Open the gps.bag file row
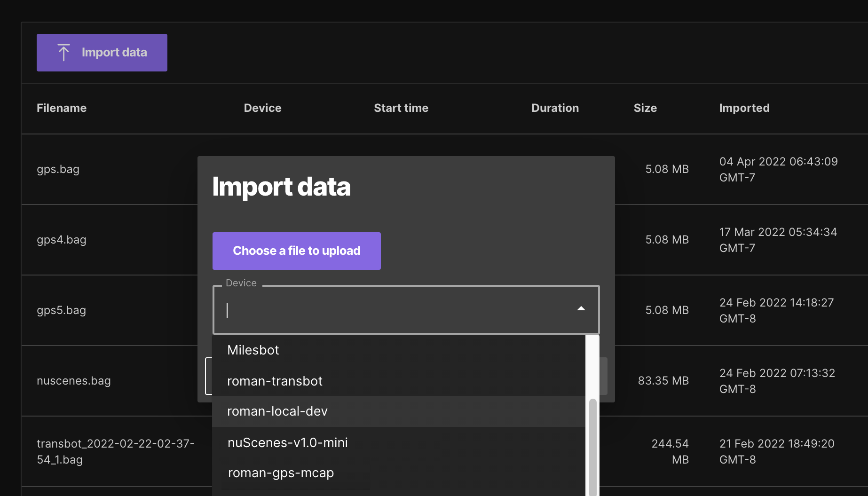Image resolution: width=868 pixels, height=496 pixels. (x=58, y=169)
